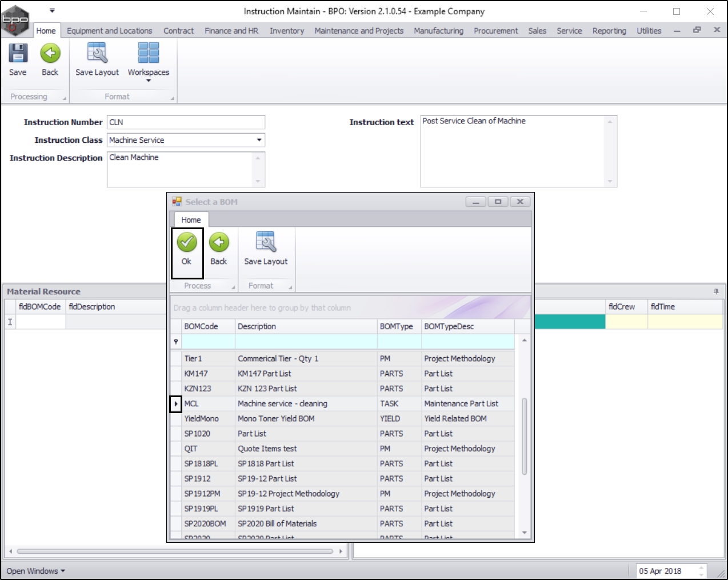The height and width of the screenshot is (580, 728).
Task: Close the Select a BOM dialog
Action: [520, 202]
